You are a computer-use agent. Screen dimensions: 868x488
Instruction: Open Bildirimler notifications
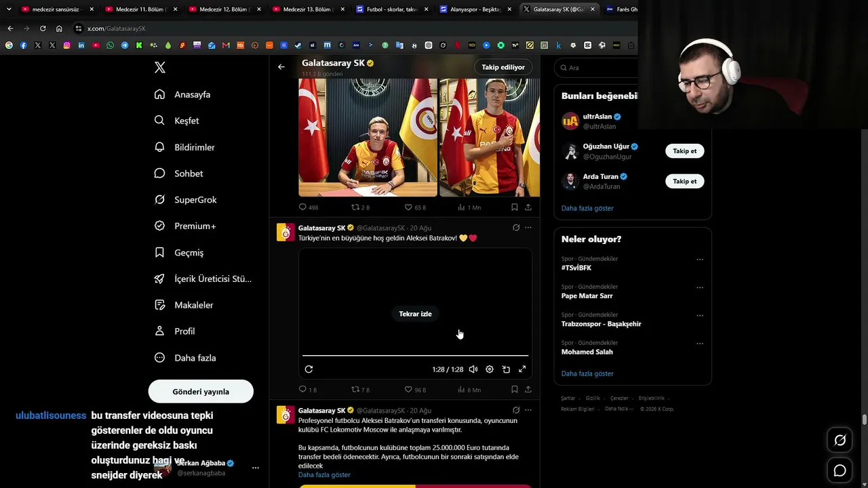click(x=184, y=147)
